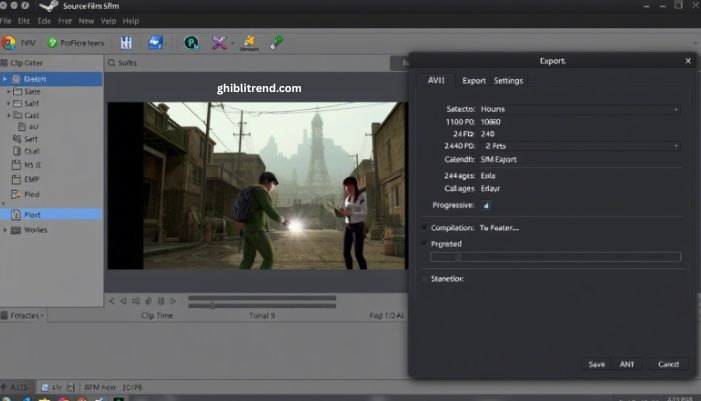Toggle the Stanetior option
The image size is (701, 401).
424,279
